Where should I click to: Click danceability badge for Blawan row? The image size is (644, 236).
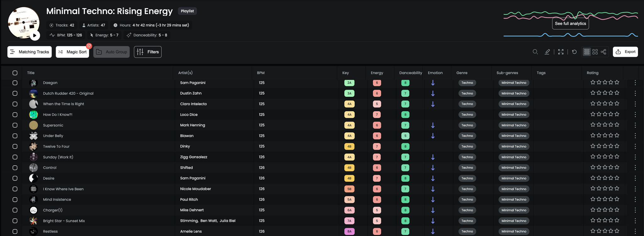click(x=405, y=136)
